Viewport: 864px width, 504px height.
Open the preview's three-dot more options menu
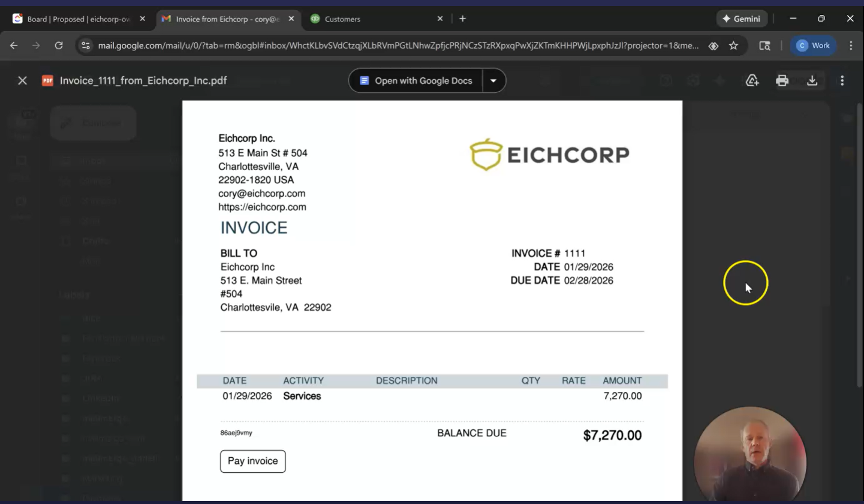[842, 80]
